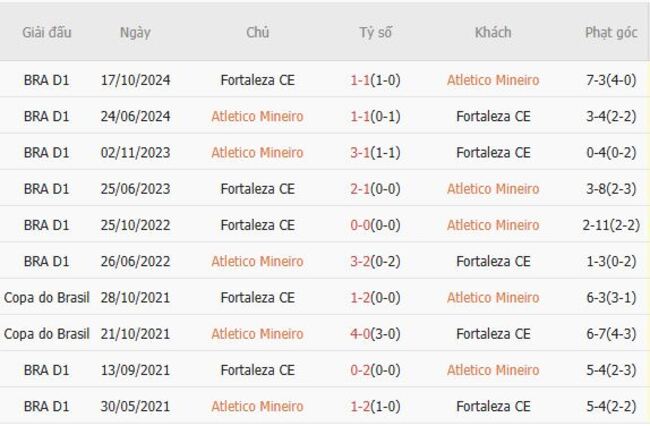
Task: Select the 0-0(0-0) score on 25/10/2022
Action: [376, 225]
